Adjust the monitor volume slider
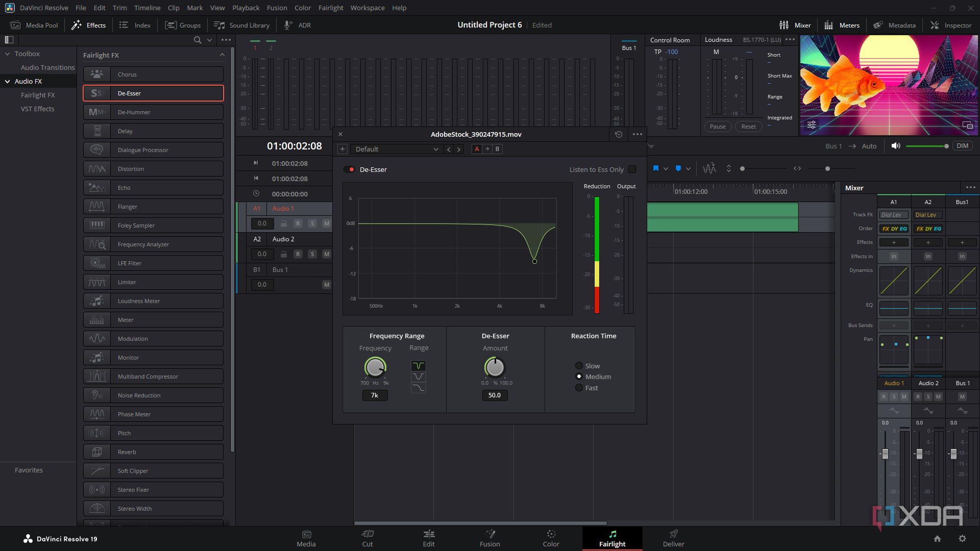This screenshot has width=980, height=551. click(x=926, y=146)
